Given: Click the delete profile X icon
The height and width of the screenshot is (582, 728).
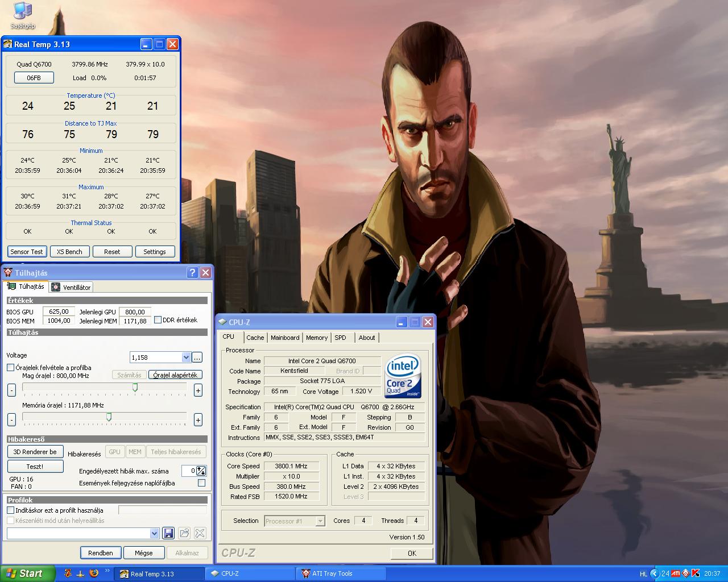Looking at the screenshot, I should tap(200, 533).
